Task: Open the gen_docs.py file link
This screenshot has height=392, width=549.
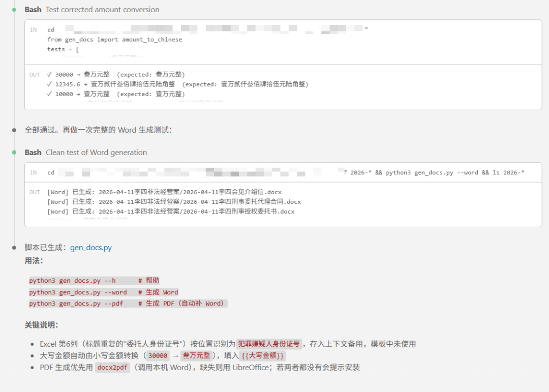Action: (x=90, y=247)
